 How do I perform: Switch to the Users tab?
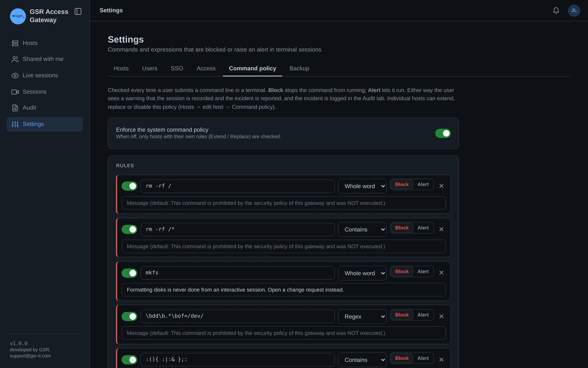[x=150, y=68]
